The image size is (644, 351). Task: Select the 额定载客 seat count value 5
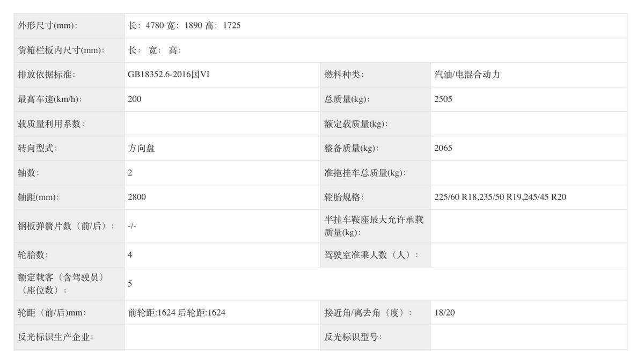130,283
